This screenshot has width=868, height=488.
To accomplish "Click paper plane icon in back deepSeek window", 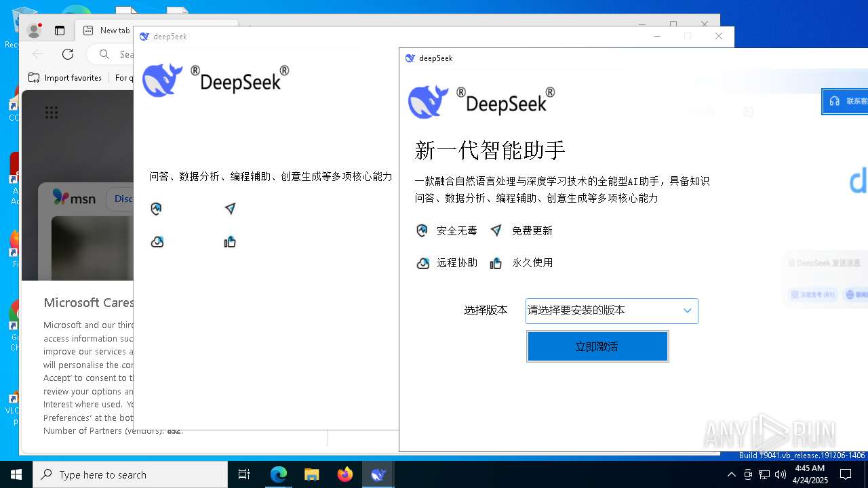I will (230, 209).
